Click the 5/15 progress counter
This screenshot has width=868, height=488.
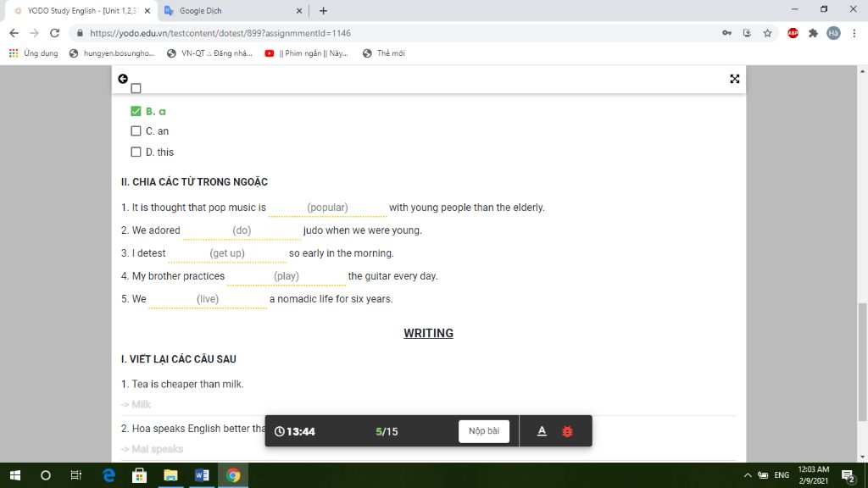coord(387,431)
